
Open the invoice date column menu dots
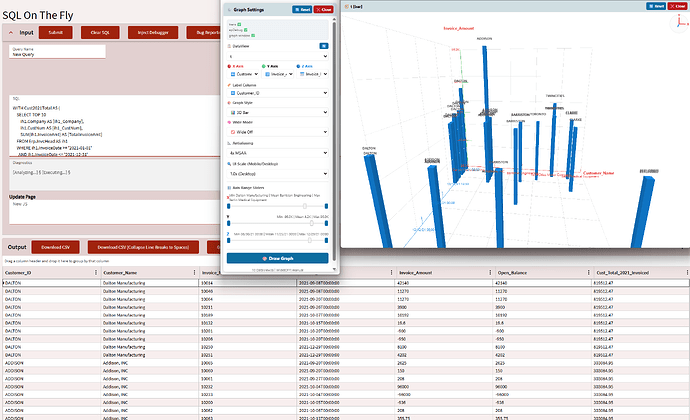click(391, 273)
